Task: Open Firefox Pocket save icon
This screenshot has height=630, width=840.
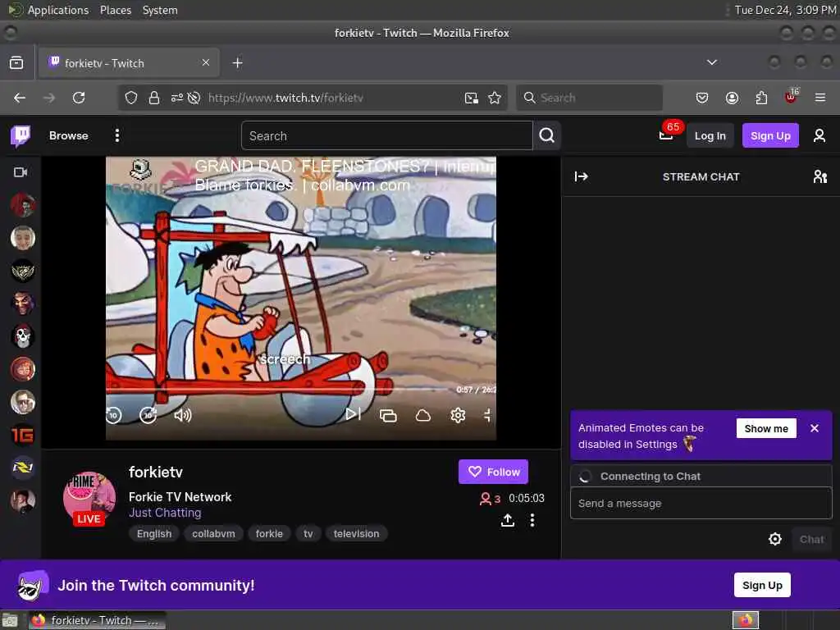Action: [702, 98]
